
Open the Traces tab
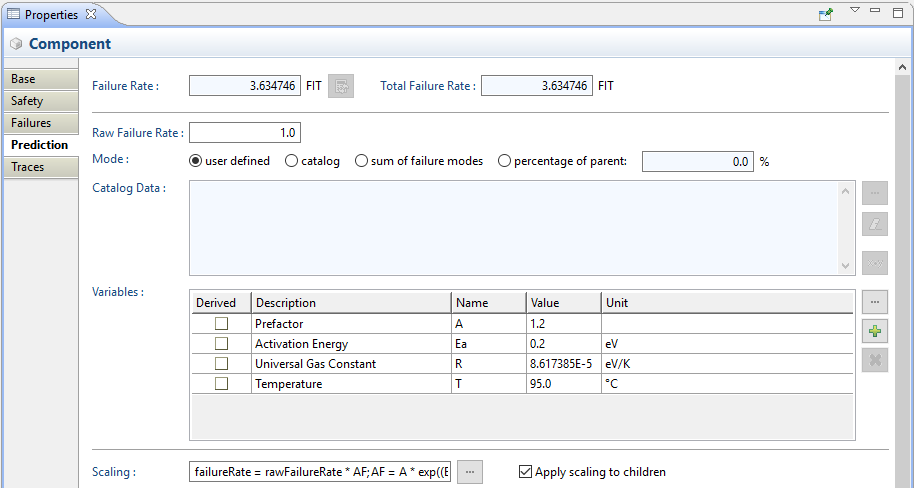(40, 167)
